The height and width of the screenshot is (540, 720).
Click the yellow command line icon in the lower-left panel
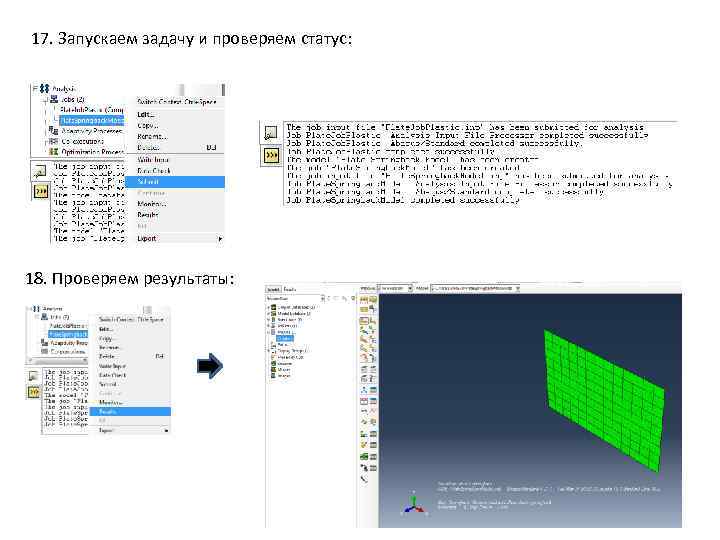pos(34,392)
